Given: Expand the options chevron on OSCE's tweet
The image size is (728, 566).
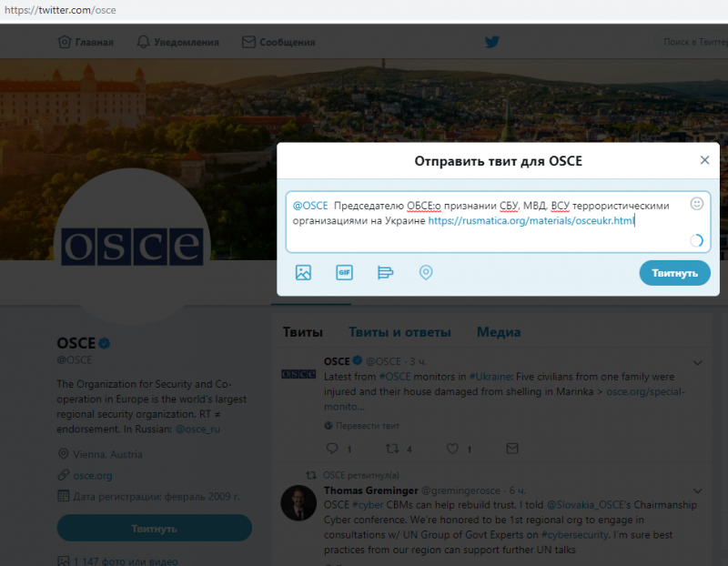Looking at the screenshot, I should (x=697, y=363).
